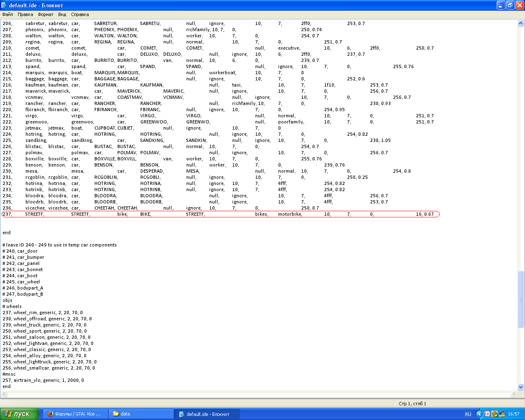The image size is (525, 420).
Task: Click the value "238, 1.05" in line 225
Action: click(x=380, y=140)
